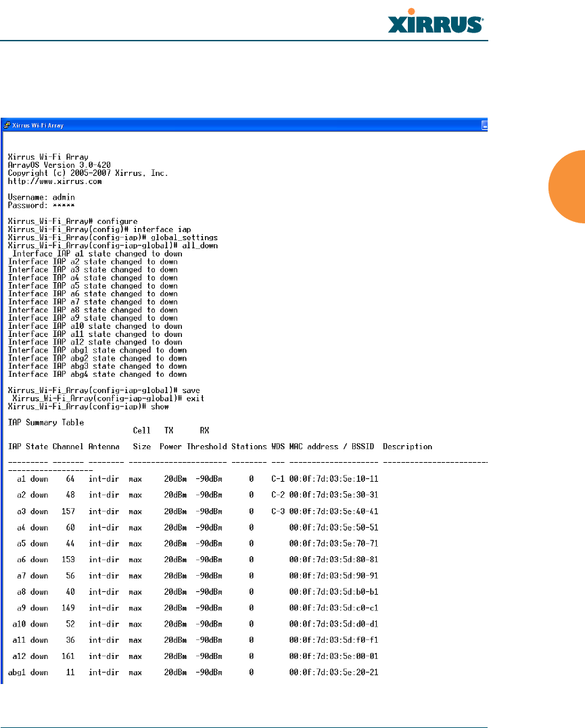Click the 'configure' command line
Screen dimensions: 585x728
click(x=73, y=221)
